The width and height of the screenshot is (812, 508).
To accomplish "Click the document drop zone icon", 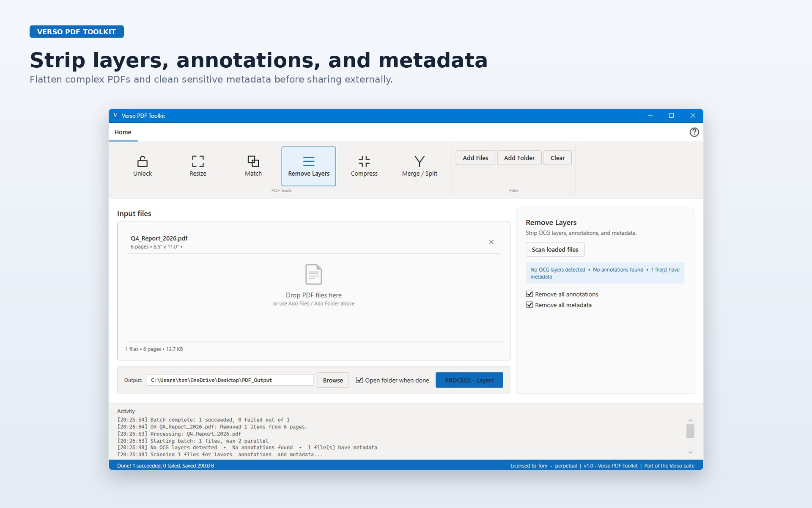I will tap(313, 274).
